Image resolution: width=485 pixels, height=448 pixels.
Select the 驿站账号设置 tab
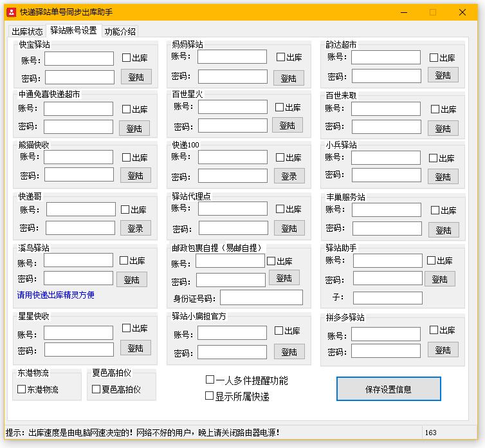pos(73,30)
